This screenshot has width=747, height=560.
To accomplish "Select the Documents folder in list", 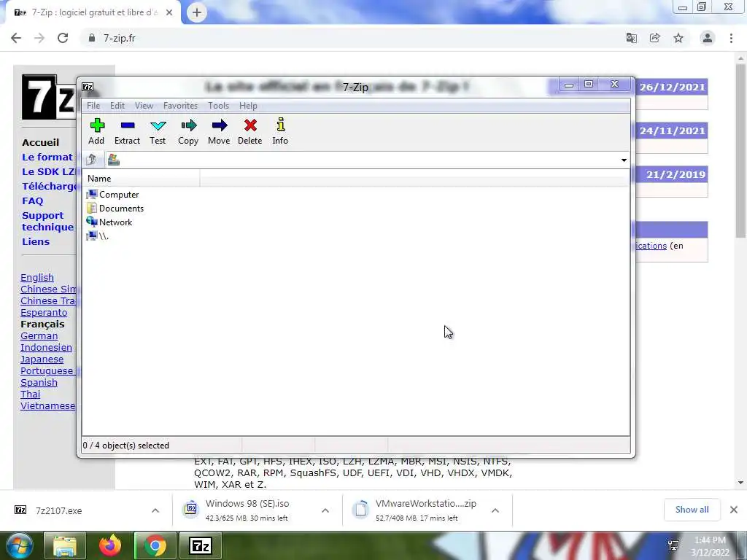I will tap(115, 208).
